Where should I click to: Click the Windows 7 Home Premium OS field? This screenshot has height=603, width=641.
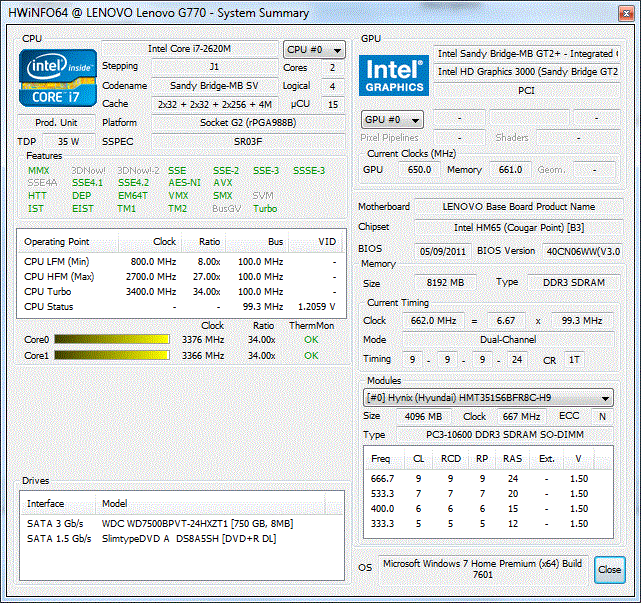point(483,569)
